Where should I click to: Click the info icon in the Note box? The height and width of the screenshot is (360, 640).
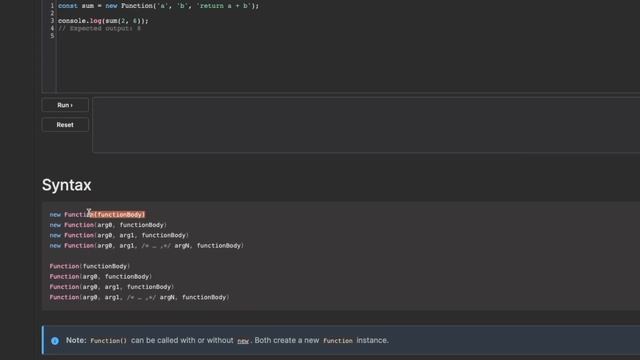[55, 341]
